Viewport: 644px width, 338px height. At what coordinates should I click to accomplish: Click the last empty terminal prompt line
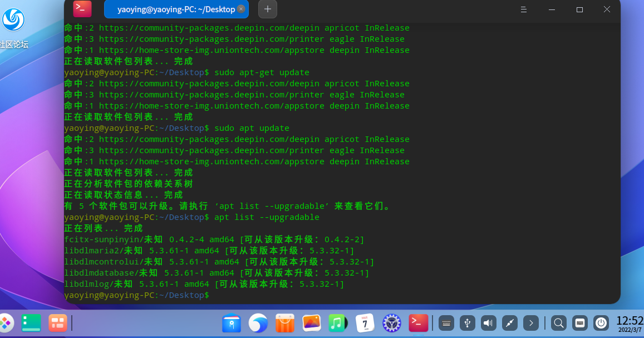(137, 295)
